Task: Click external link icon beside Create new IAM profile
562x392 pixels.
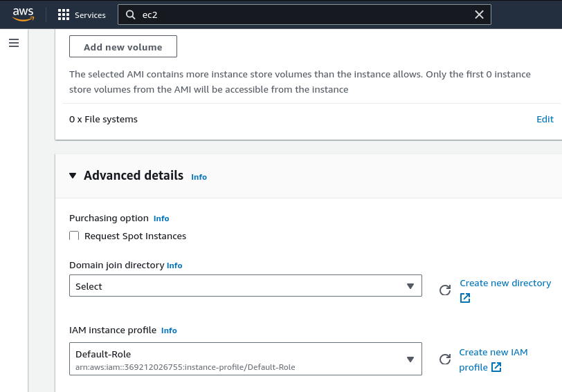Action: [496, 367]
